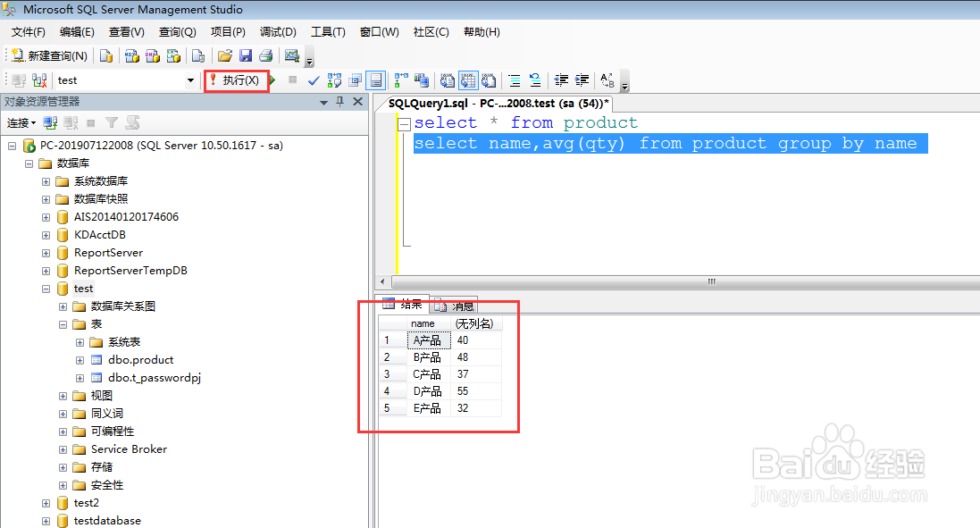The image size is (980, 528).
Task: Select the Results to Grid option
Action: pos(468,80)
